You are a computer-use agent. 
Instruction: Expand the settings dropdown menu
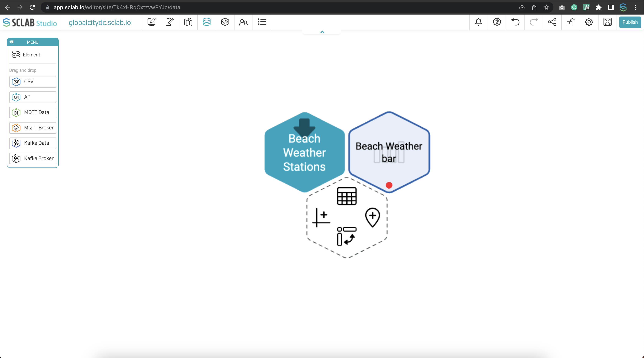[589, 22]
